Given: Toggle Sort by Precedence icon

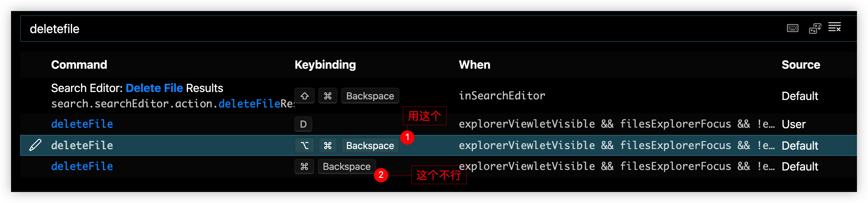Looking at the screenshot, I should [x=815, y=28].
